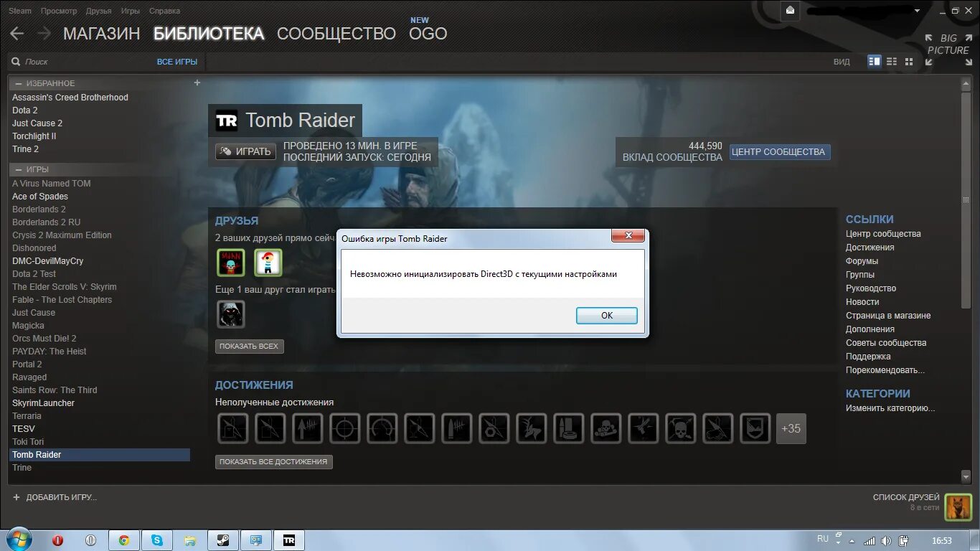The height and width of the screenshot is (551, 980).
Task: Open the Steam menu
Action: (20, 11)
